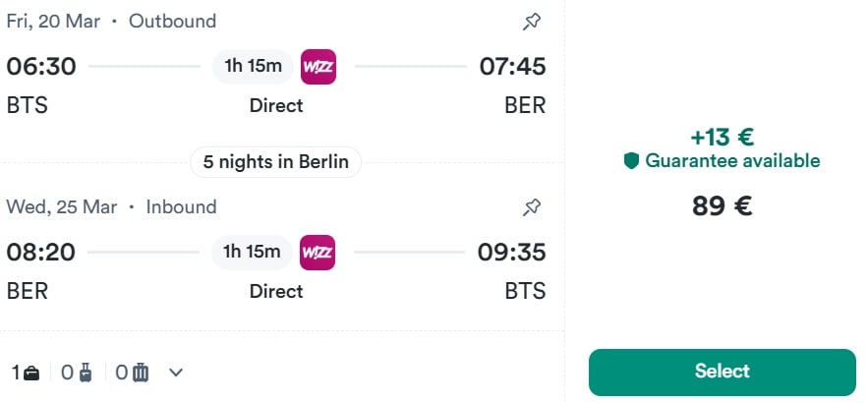The image size is (868, 403).
Task: Click the green guarantee shield icon
Action: [x=632, y=161]
